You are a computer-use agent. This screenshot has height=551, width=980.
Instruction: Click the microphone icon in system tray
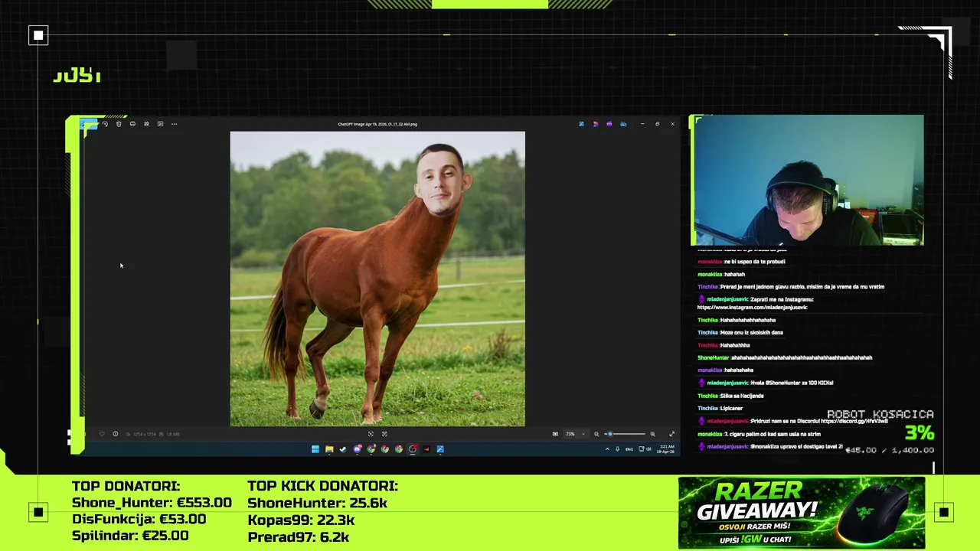[x=617, y=449]
